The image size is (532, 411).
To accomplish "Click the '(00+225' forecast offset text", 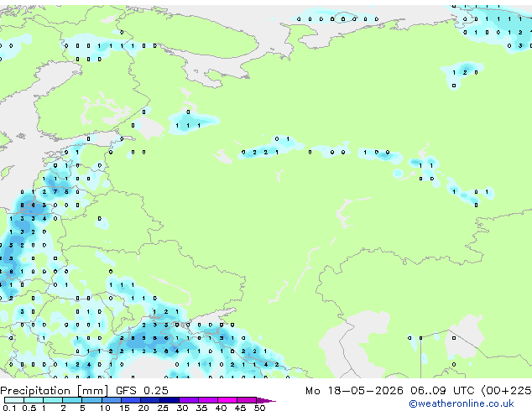I will pyautogui.click(x=506, y=391).
